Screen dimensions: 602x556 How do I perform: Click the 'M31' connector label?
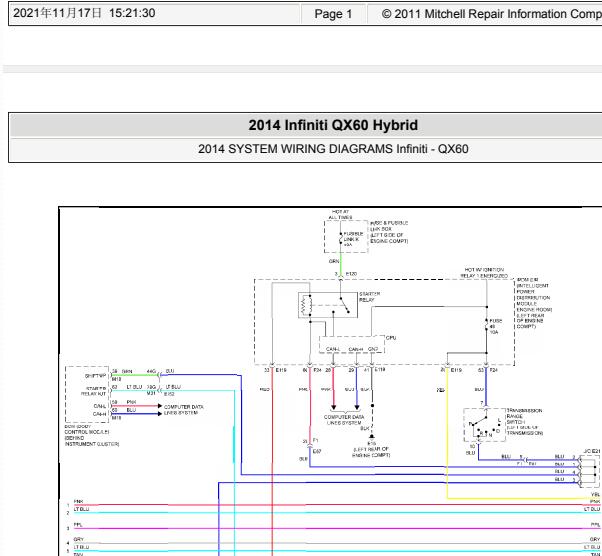coord(151,393)
